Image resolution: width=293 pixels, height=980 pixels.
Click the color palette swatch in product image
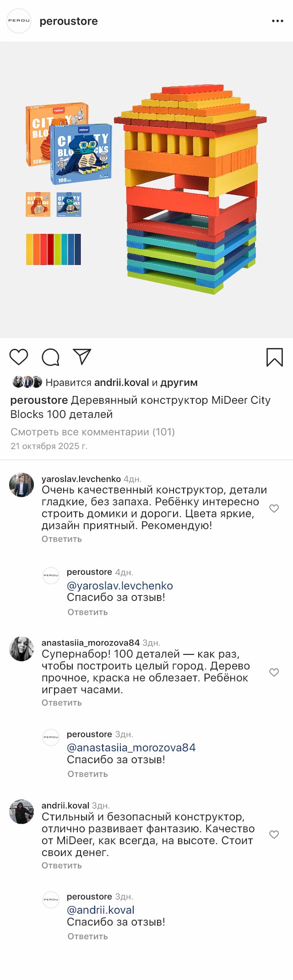[54, 249]
